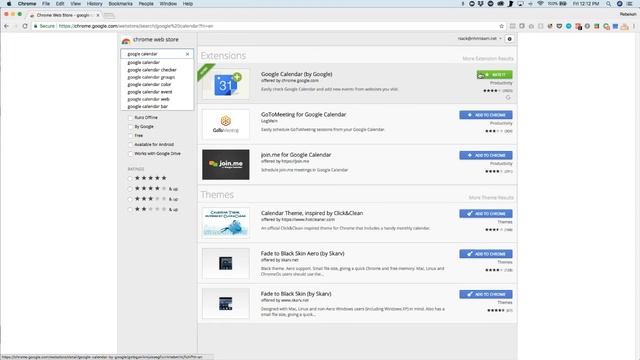Enable Works with Google Drive checkbox
The height and width of the screenshot is (360, 640).
[131, 153]
